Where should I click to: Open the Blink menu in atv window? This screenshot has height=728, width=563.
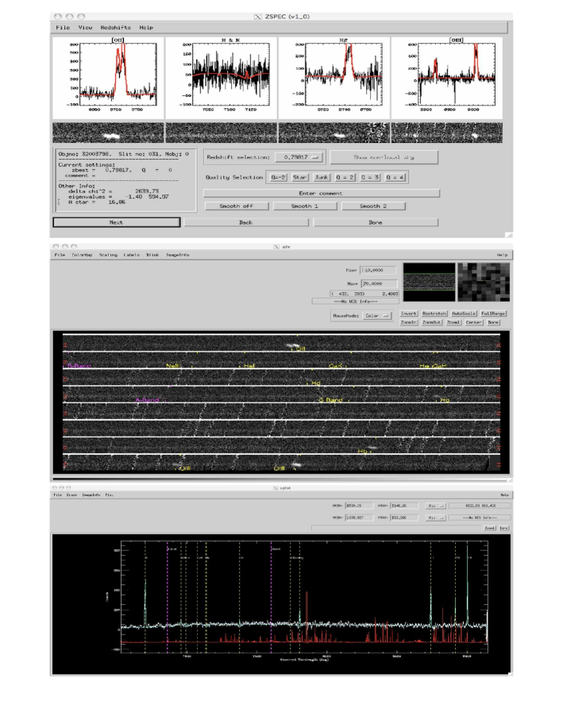coord(152,255)
